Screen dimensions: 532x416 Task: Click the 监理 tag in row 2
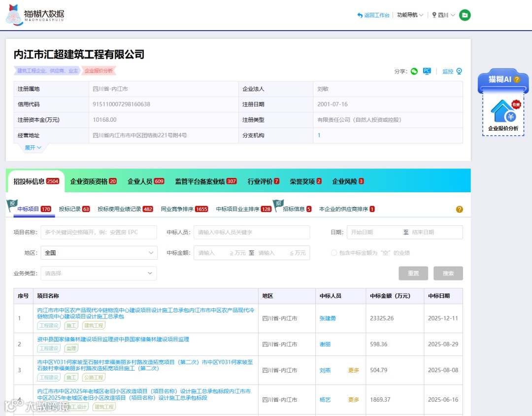pyautogui.click(x=71, y=348)
